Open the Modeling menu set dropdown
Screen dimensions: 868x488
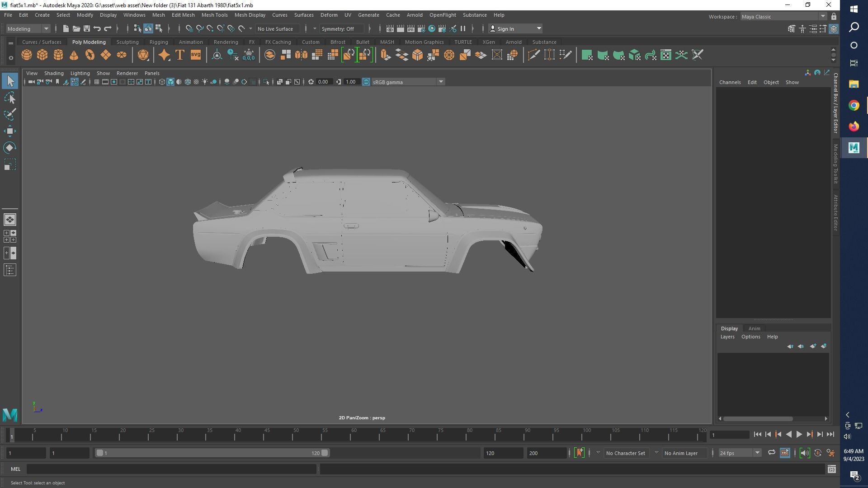tap(28, 28)
